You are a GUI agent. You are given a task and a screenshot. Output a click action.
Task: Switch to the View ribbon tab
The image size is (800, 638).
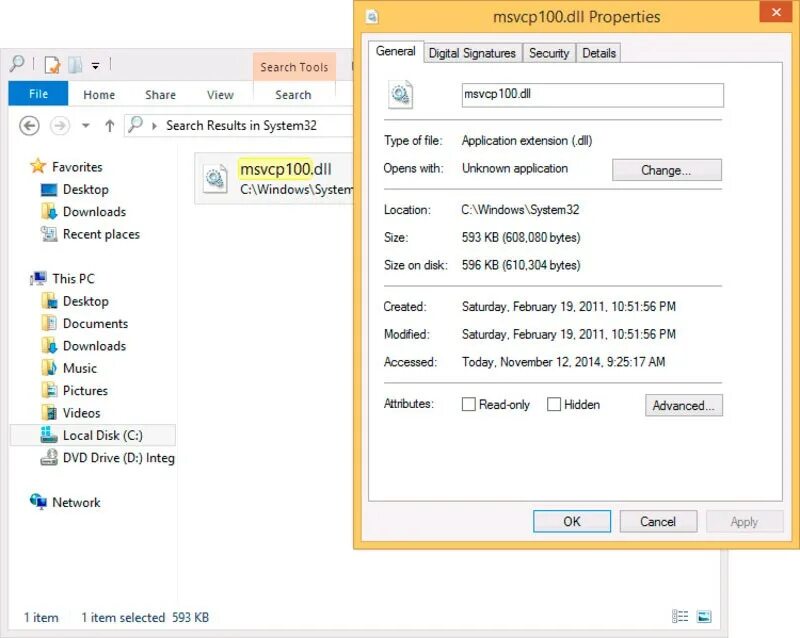220,95
